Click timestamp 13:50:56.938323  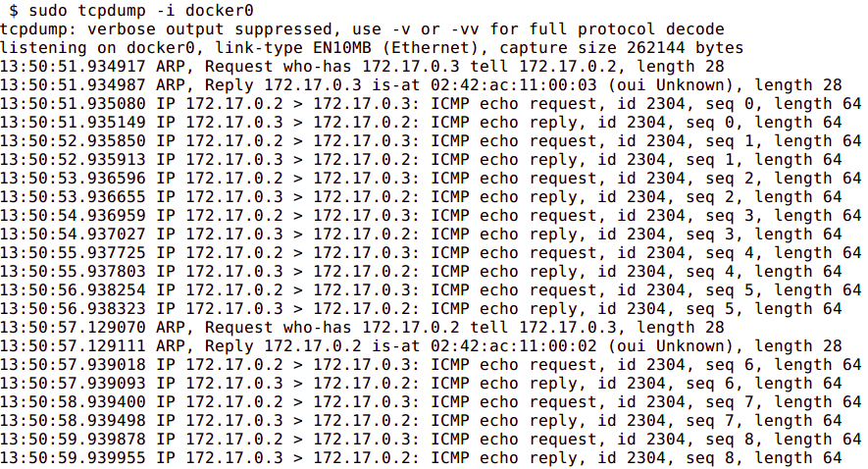click(74, 308)
